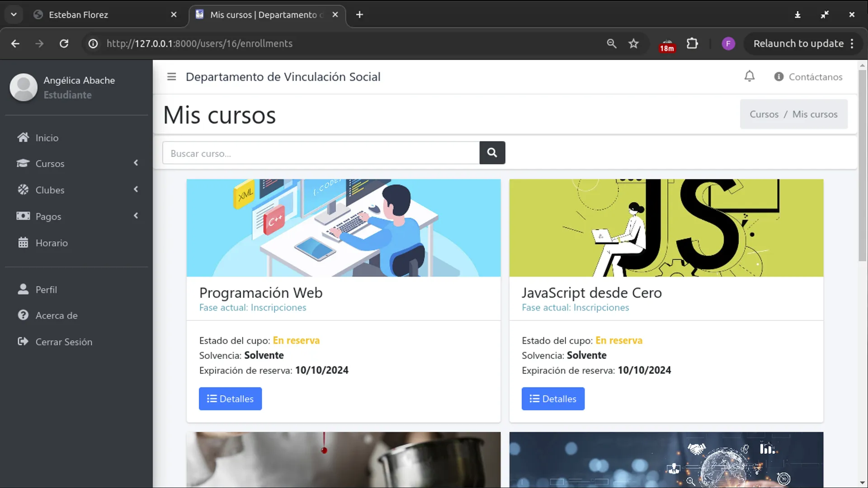Click Relaunch to update button
Image resolution: width=868 pixels, height=488 pixels.
tap(798, 43)
